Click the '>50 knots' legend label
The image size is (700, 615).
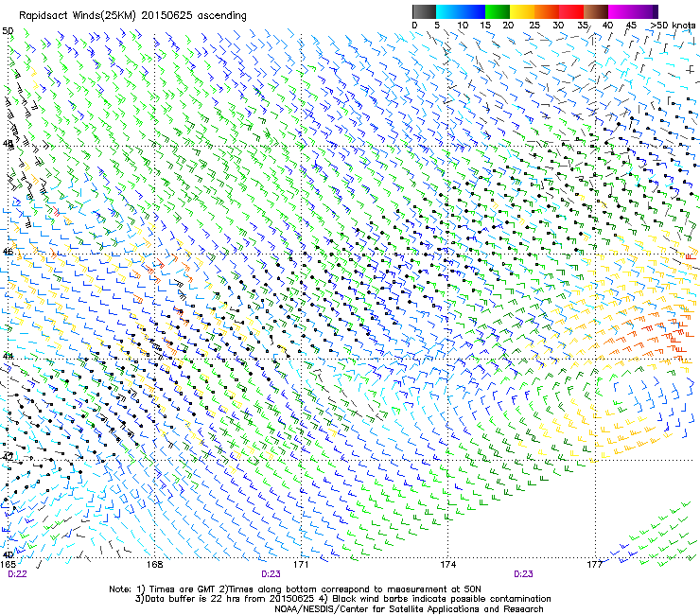673,26
